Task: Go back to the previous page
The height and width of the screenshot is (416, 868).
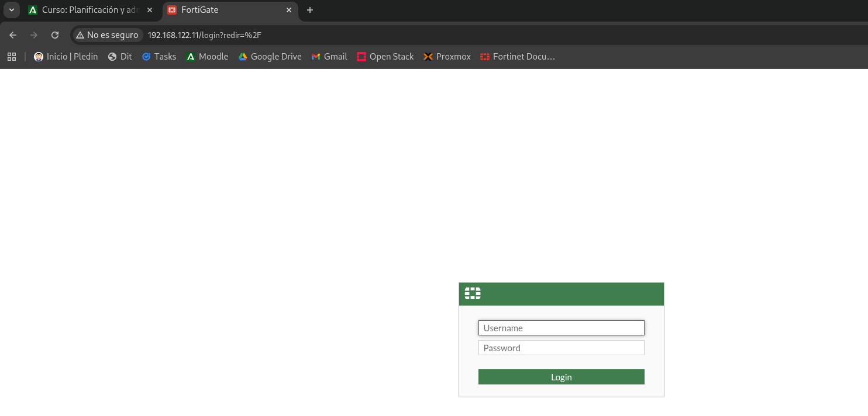Action: [x=13, y=35]
